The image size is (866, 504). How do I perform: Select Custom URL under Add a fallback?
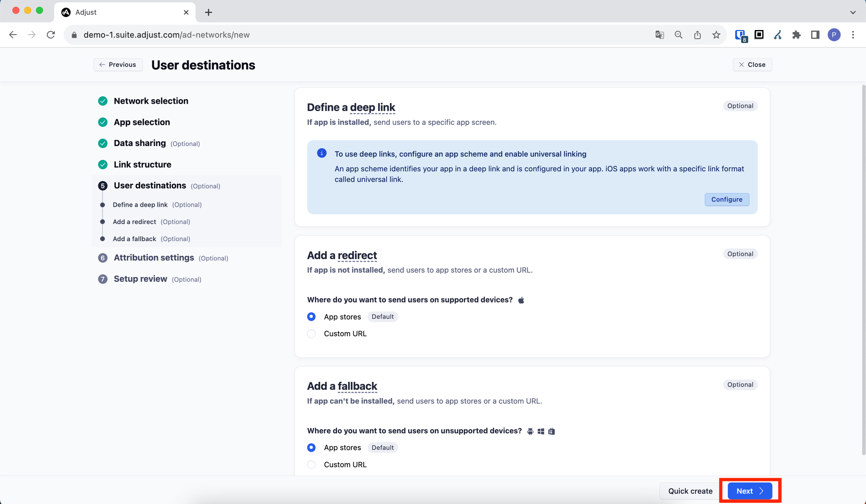(311, 465)
